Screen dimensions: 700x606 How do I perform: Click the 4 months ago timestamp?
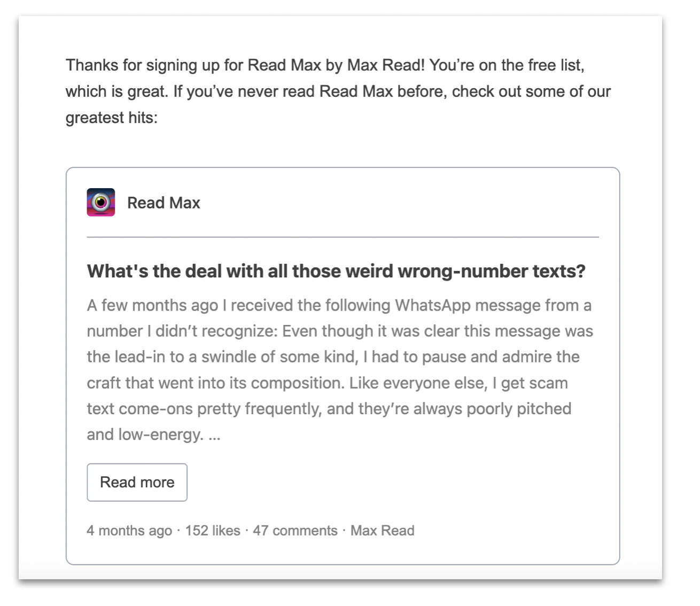click(128, 531)
